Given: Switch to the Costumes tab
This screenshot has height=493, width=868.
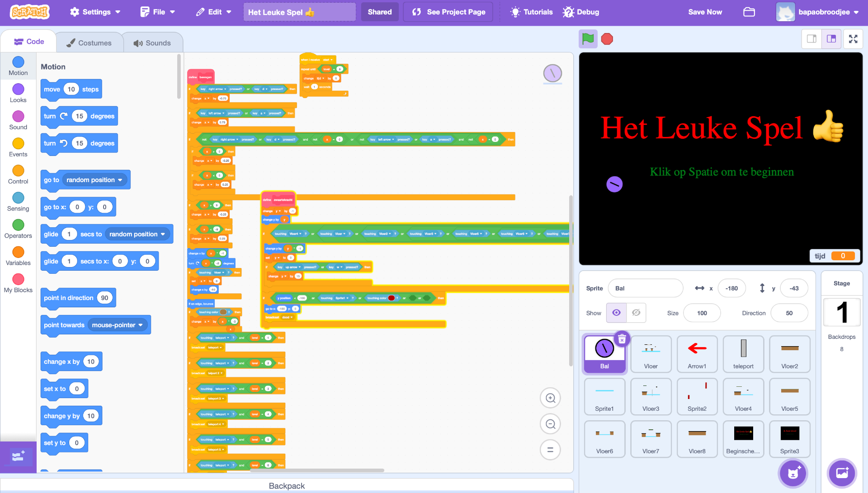Looking at the screenshot, I should pyautogui.click(x=89, y=43).
